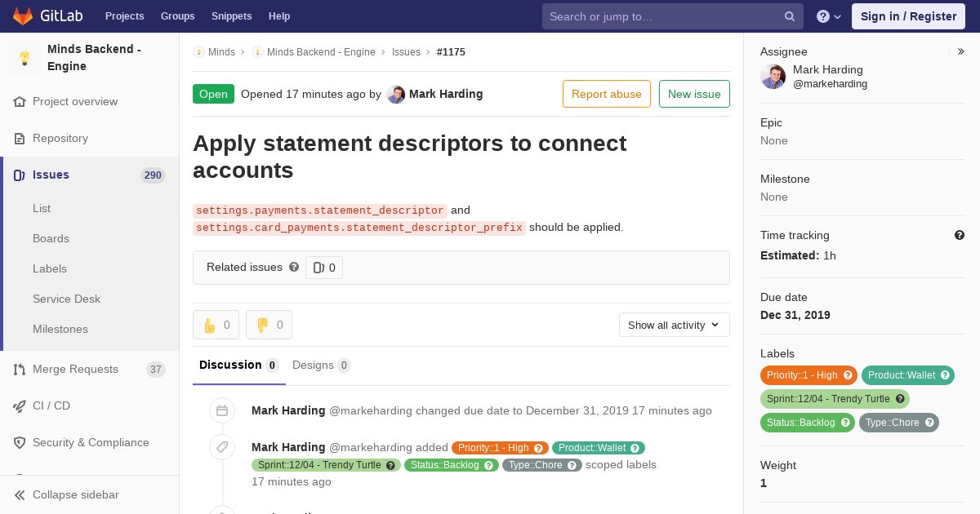The width and height of the screenshot is (980, 514).
Task: Click the related issues count badge icon
Action: 318,268
